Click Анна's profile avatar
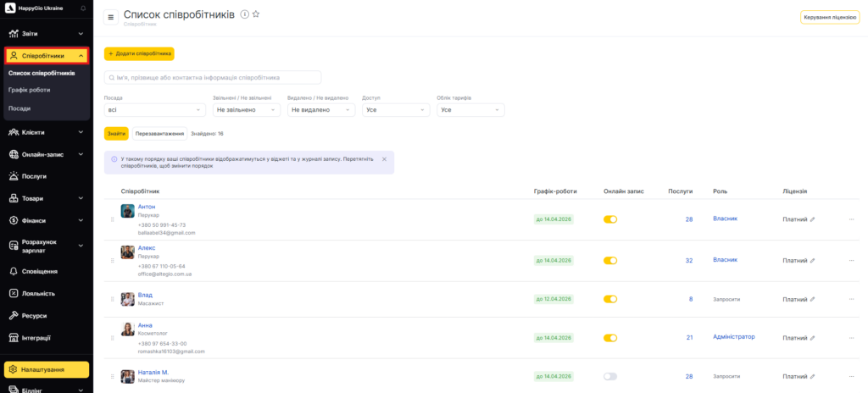 coord(128,329)
